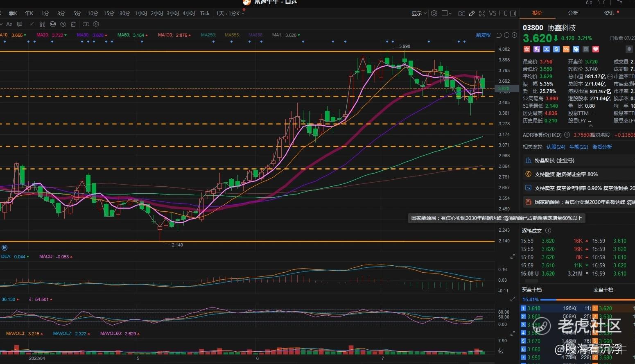The height and width of the screenshot is (364, 635).
Task: Pick the trend line drawing tool
Action: [x=32, y=24]
